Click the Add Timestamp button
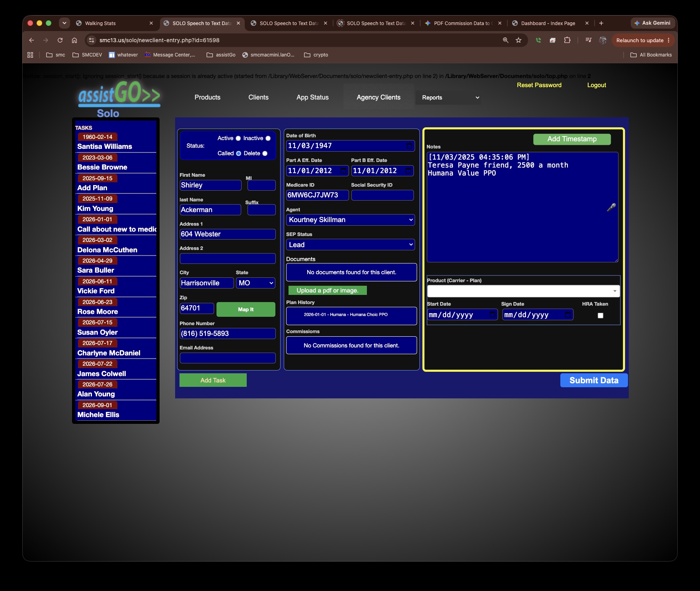The image size is (700, 591). pos(572,139)
